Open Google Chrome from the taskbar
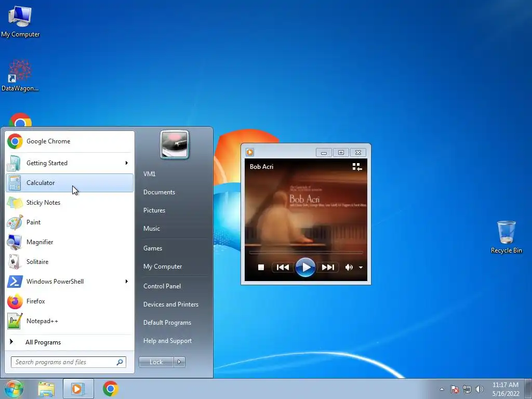This screenshot has width=532, height=399. tap(111, 389)
